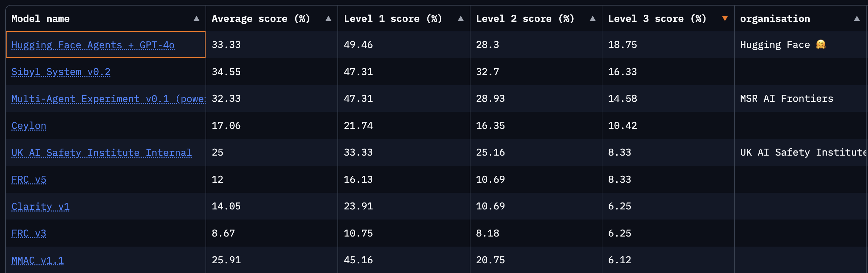The width and height of the screenshot is (868, 273).
Task: Toggle sorting on the Model name header
Action: pos(41,18)
